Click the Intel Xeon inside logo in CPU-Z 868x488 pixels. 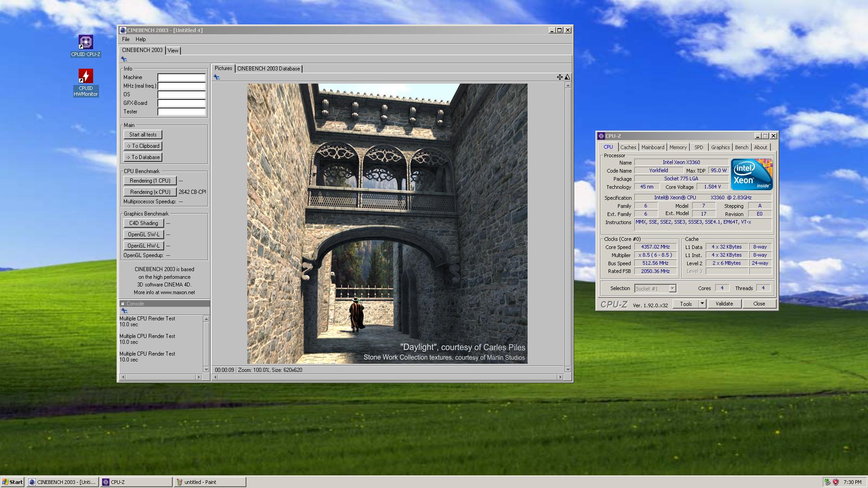(x=752, y=174)
